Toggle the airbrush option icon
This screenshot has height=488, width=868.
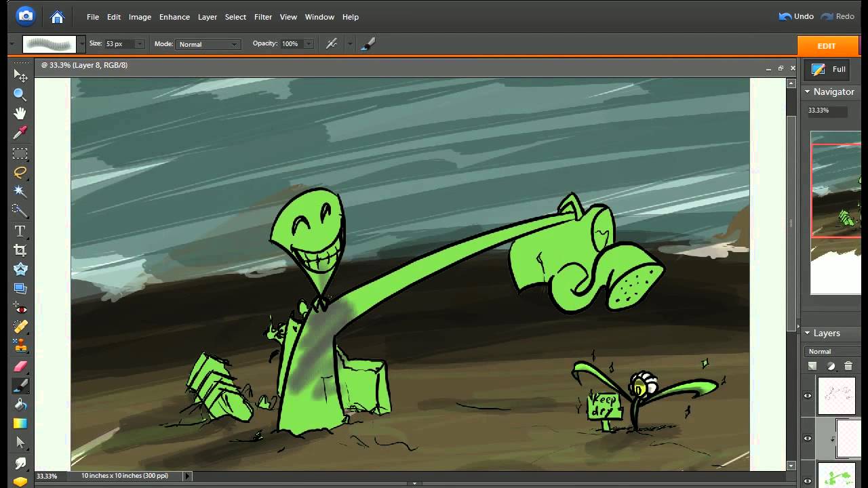pos(332,44)
